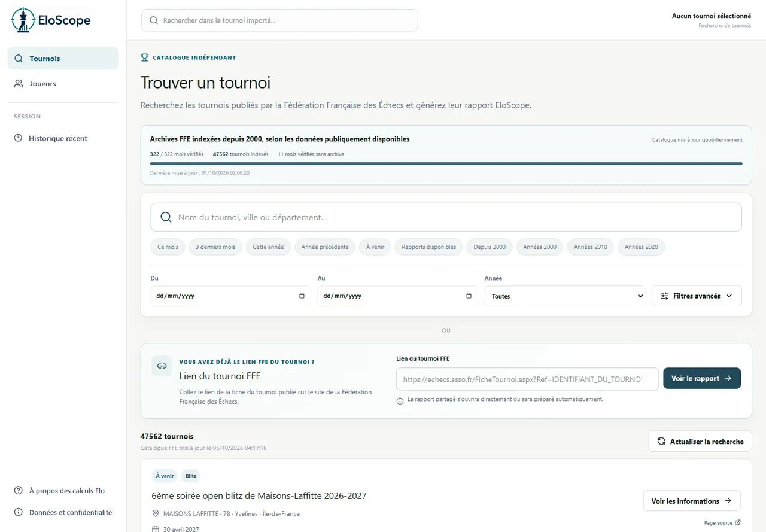Click the people icon beside Joueurs
This screenshot has width=766, height=532.
pyautogui.click(x=19, y=84)
